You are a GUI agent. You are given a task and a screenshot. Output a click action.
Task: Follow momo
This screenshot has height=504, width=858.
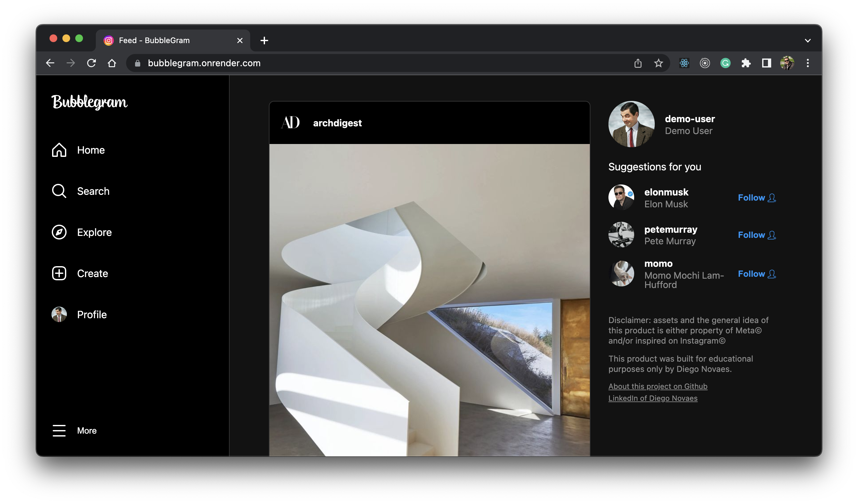(757, 274)
